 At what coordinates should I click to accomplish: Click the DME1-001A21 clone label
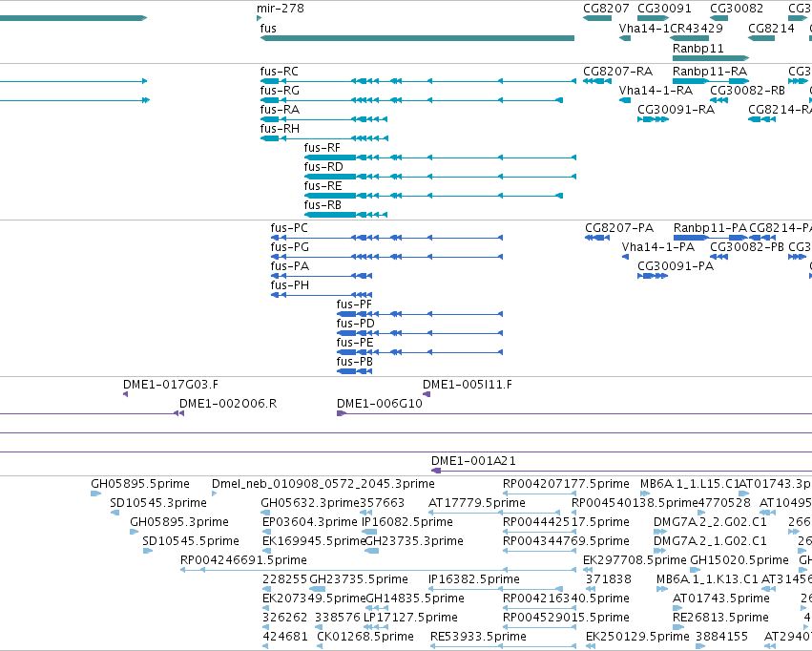pos(473,461)
